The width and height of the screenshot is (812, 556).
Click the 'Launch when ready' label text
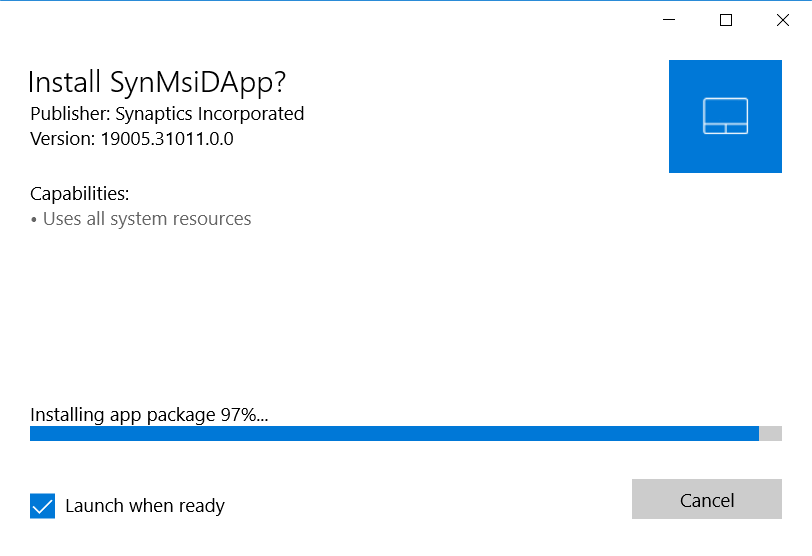pos(145,506)
